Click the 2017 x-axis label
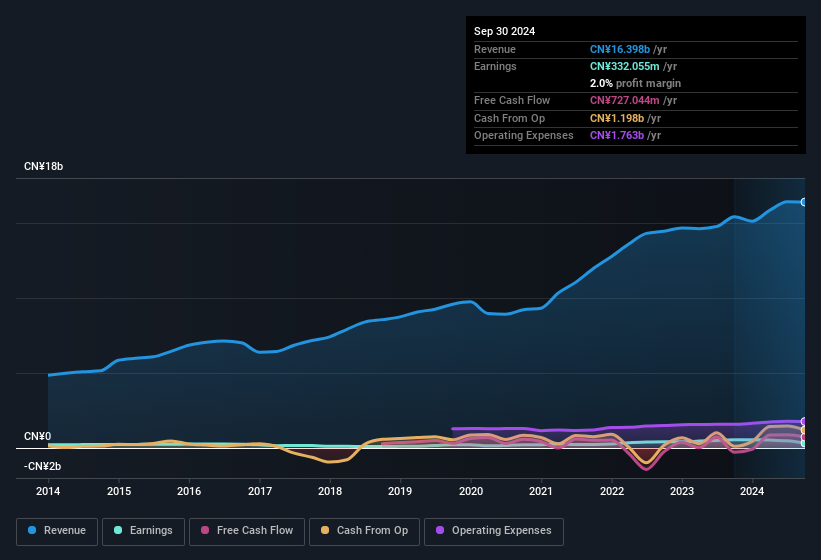 tap(260, 491)
